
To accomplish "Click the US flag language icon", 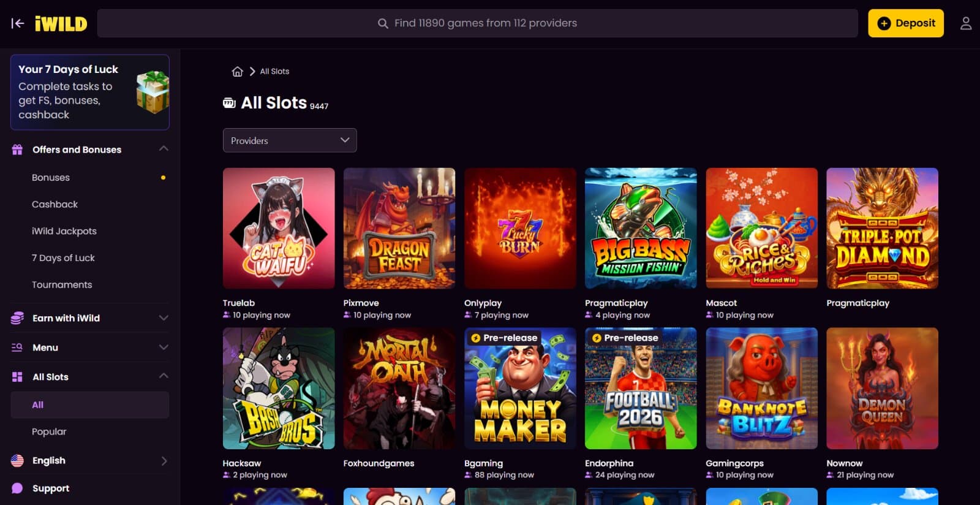I will (x=17, y=460).
